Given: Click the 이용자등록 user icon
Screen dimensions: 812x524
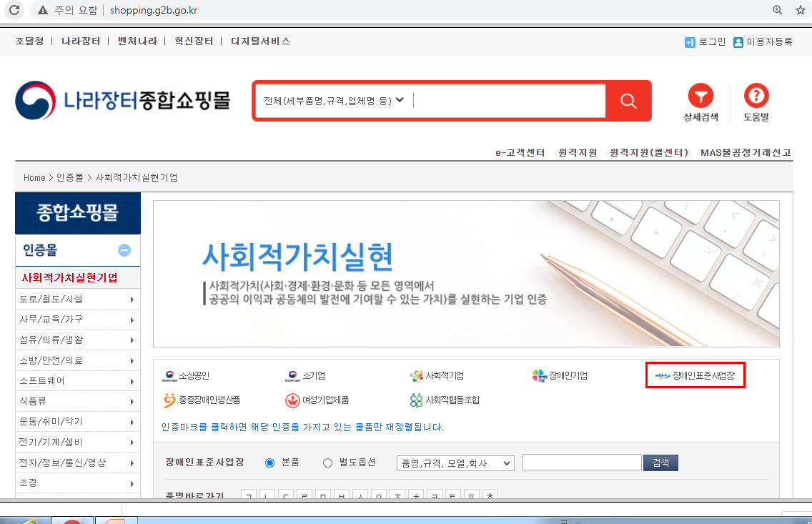Looking at the screenshot, I should 738,42.
